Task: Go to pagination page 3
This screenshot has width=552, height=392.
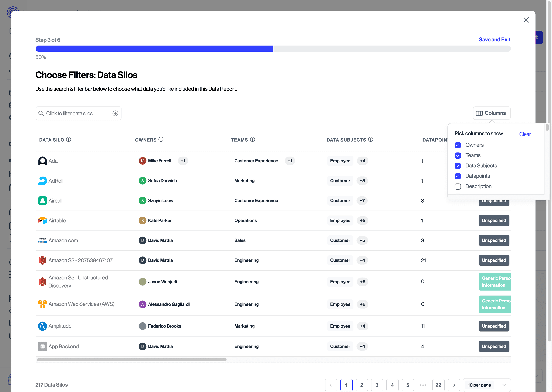Action: tap(377, 385)
